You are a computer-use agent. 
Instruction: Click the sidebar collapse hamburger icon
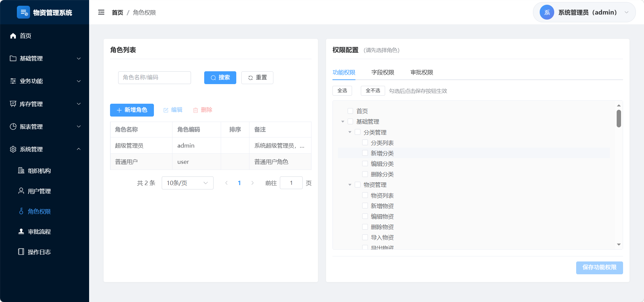[101, 12]
